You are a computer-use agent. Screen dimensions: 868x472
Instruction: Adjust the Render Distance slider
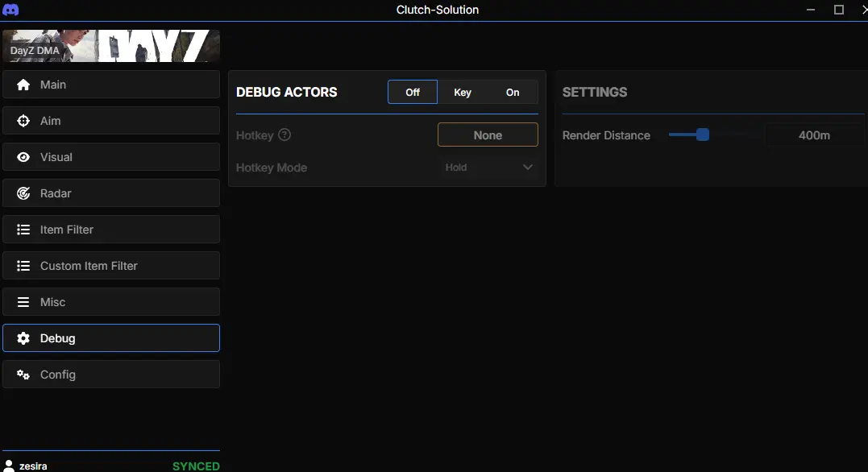click(705, 135)
